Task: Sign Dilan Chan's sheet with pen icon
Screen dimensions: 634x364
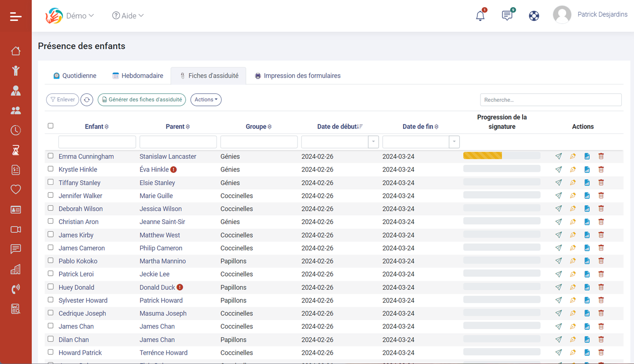Action: tap(573, 340)
